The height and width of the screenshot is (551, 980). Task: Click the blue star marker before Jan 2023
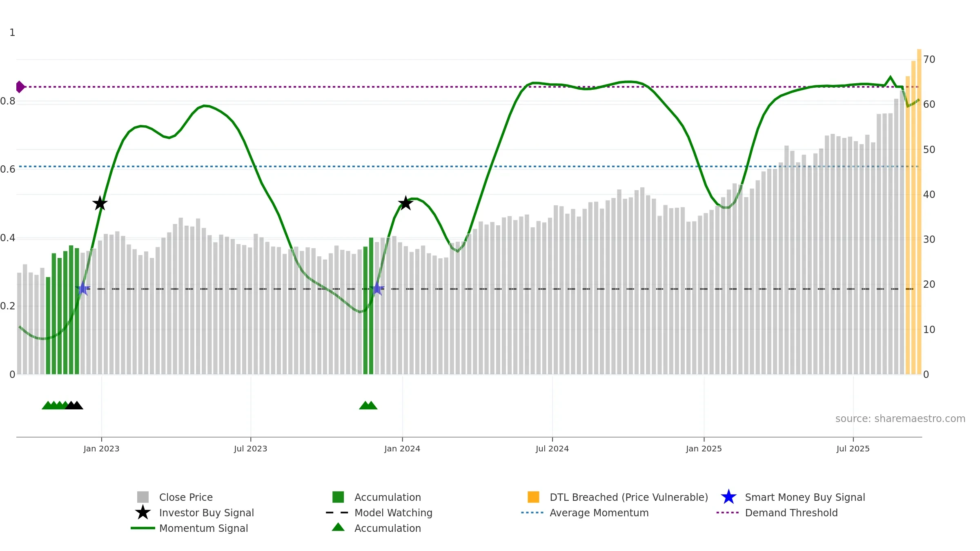83,289
